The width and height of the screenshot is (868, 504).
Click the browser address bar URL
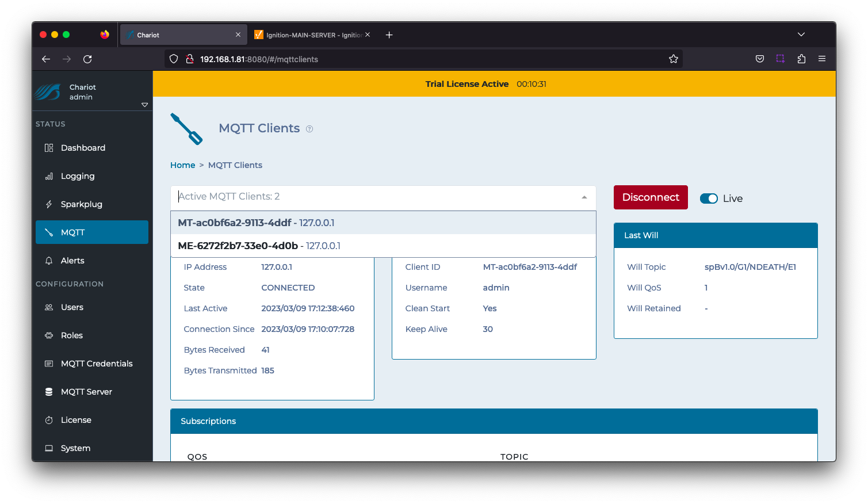coord(259,59)
